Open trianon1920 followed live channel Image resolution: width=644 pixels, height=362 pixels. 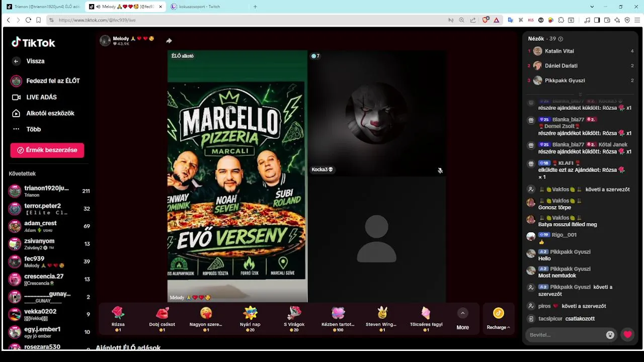[x=49, y=191]
